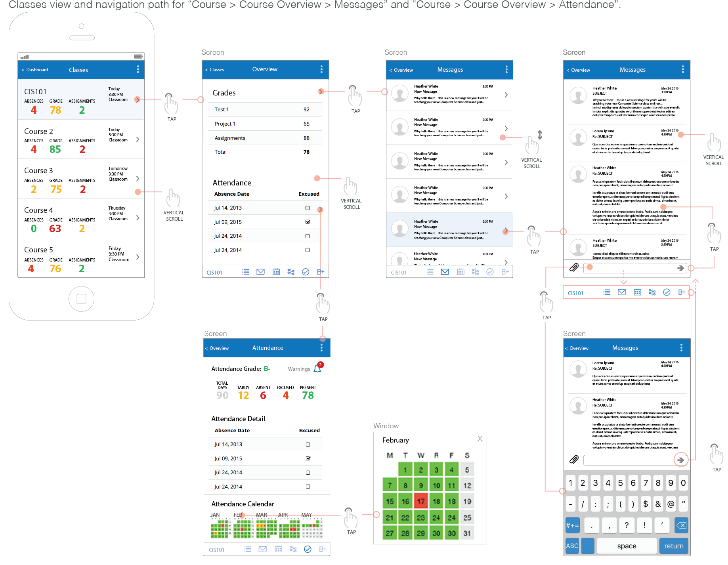Navigate back via the Dashboard link
The height and width of the screenshot is (565, 728).
coord(36,69)
